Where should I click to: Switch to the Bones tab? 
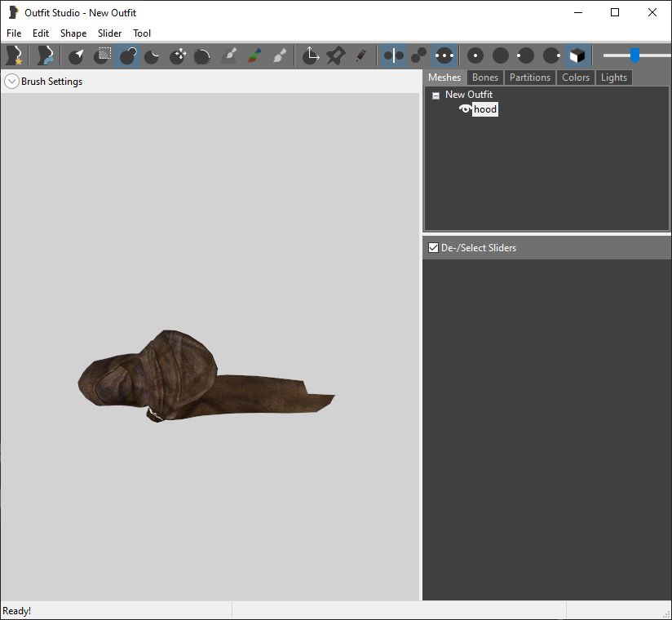click(485, 77)
